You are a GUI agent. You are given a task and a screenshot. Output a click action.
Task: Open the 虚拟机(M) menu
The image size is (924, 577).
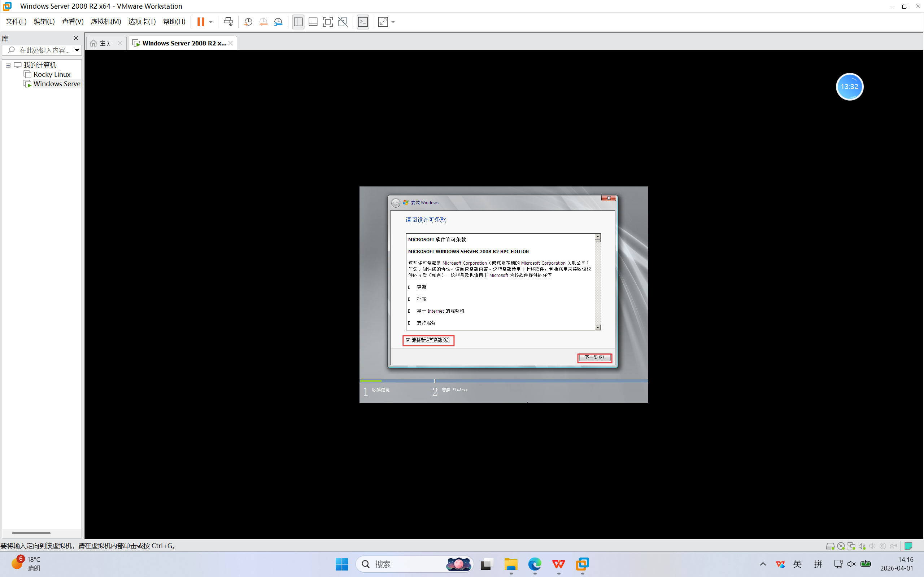[106, 21]
